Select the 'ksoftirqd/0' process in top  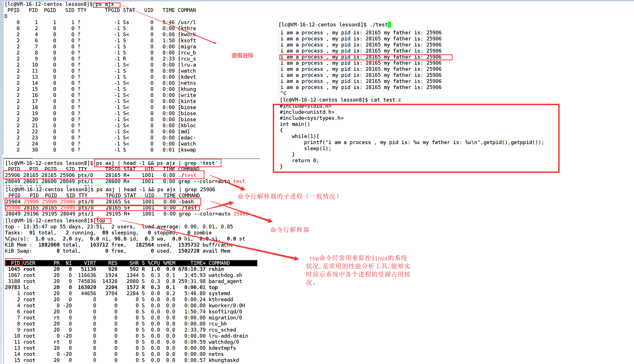pos(226,312)
